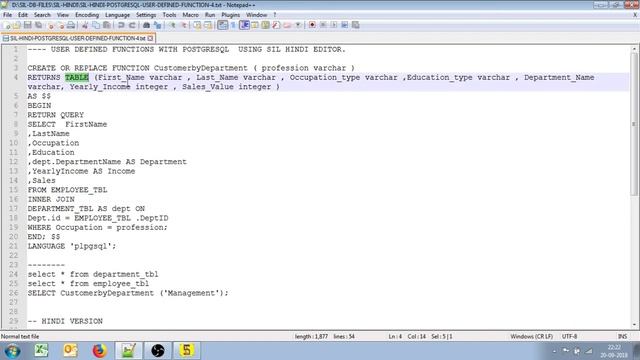640x360 pixels.
Task: Toggle synchronize horizontal scrolling
Action: [208, 25]
